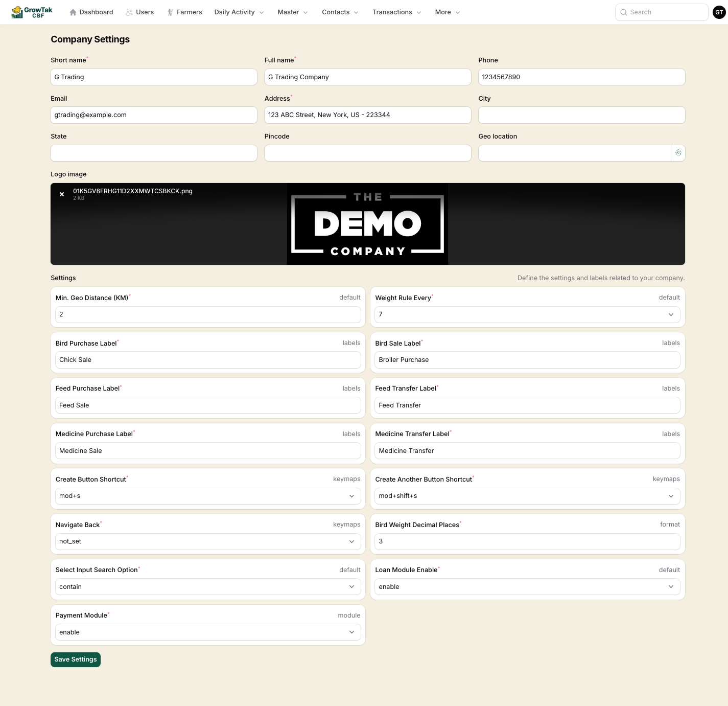Expand Create Another Button Shortcut dropdown
728x706 pixels.
click(x=527, y=496)
